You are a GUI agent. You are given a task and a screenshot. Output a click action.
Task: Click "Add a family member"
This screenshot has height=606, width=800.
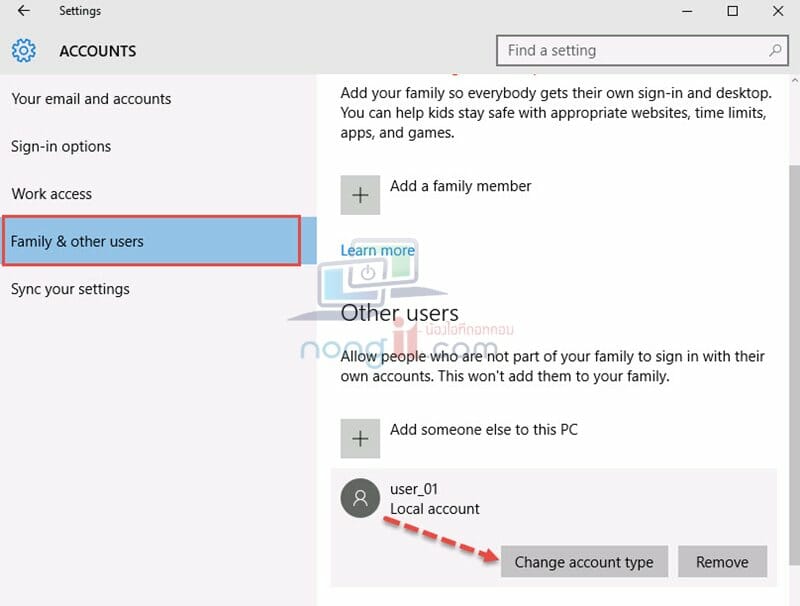[461, 186]
